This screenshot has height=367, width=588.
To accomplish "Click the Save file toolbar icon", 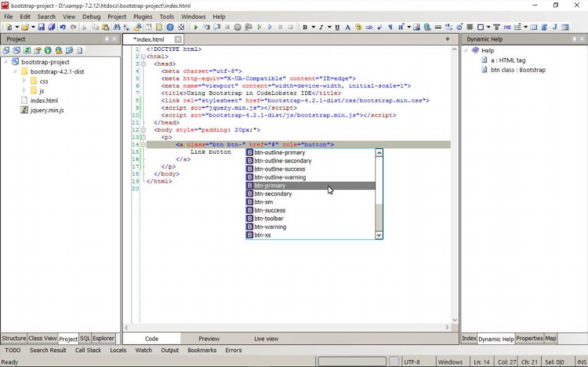I will [x=42, y=27].
